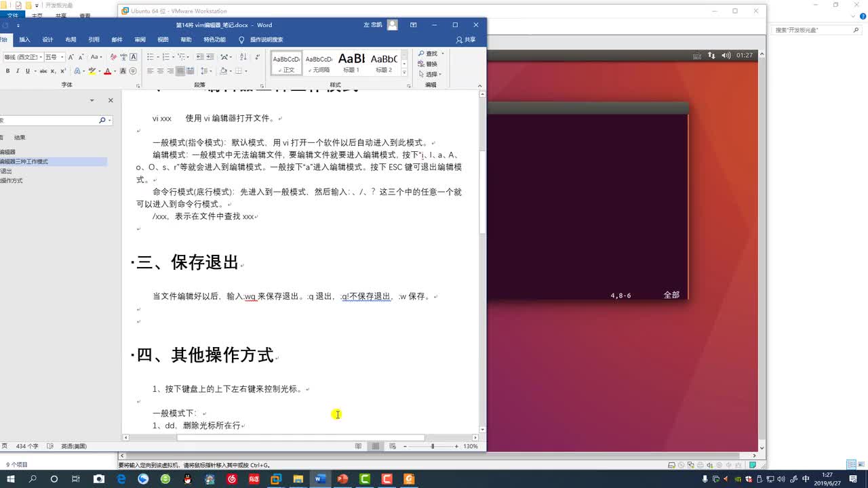The height and width of the screenshot is (488, 868).
Task: Switch to print layout view
Action: click(x=375, y=446)
